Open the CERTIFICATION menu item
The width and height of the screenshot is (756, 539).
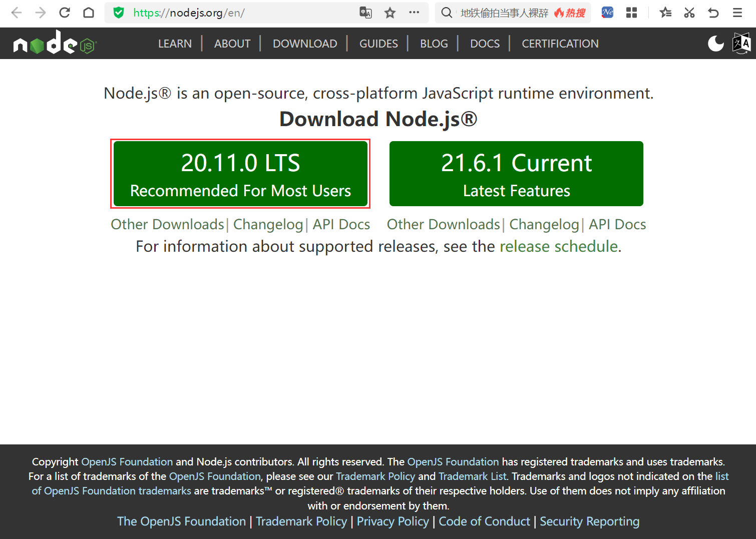pyautogui.click(x=560, y=44)
